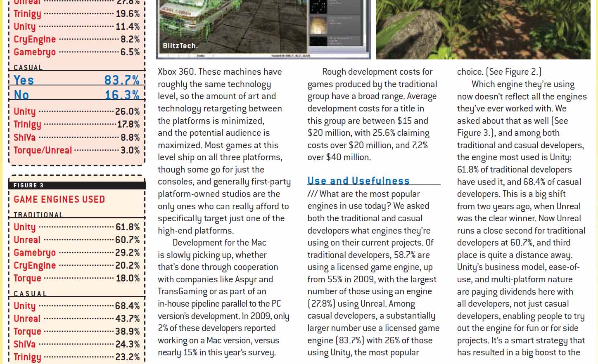
Task: Click the Unreal 43.7% casual row
Action: (77, 319)
